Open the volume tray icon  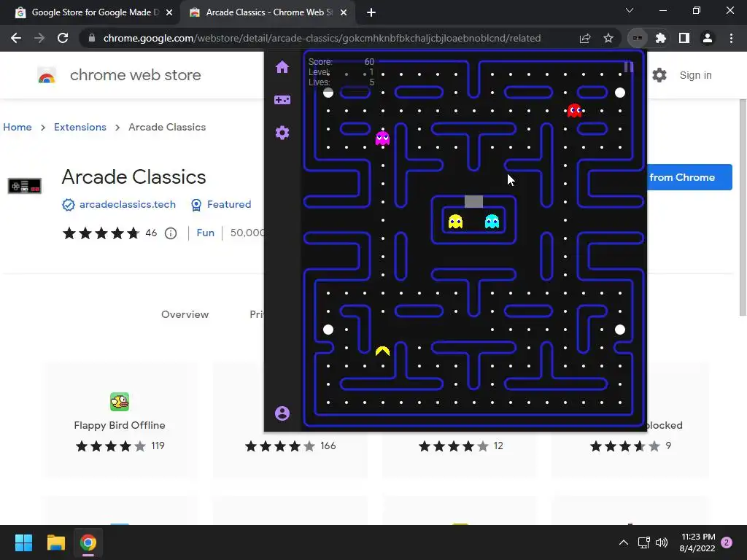662,542
